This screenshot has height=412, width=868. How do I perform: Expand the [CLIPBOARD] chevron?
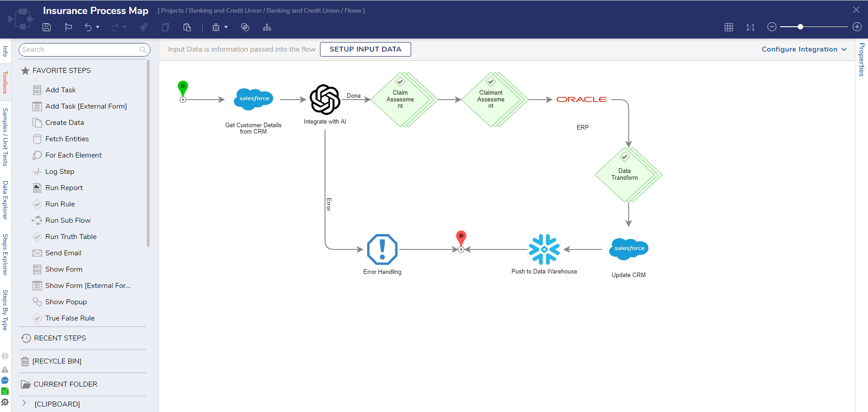coord(24,403)
